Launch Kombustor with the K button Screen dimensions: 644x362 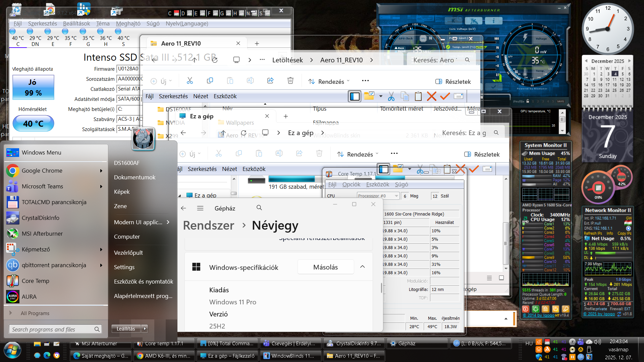click(453, 21)
